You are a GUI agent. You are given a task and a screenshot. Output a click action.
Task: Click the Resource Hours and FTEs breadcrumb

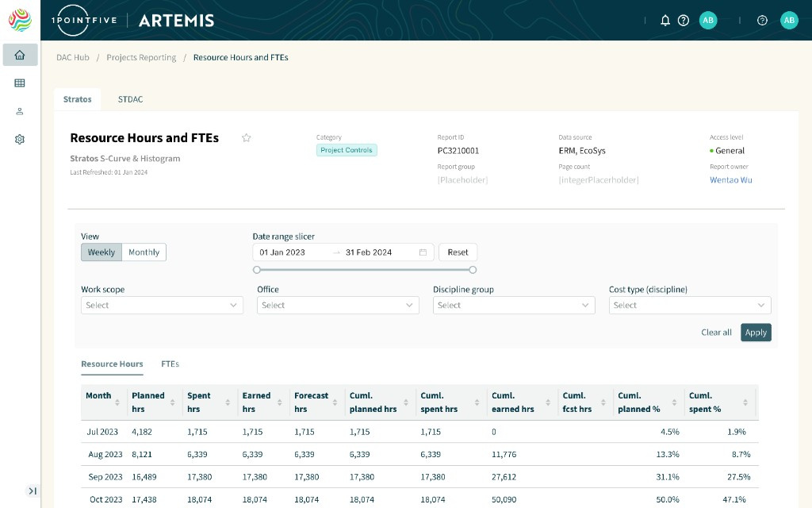(241, 57)
